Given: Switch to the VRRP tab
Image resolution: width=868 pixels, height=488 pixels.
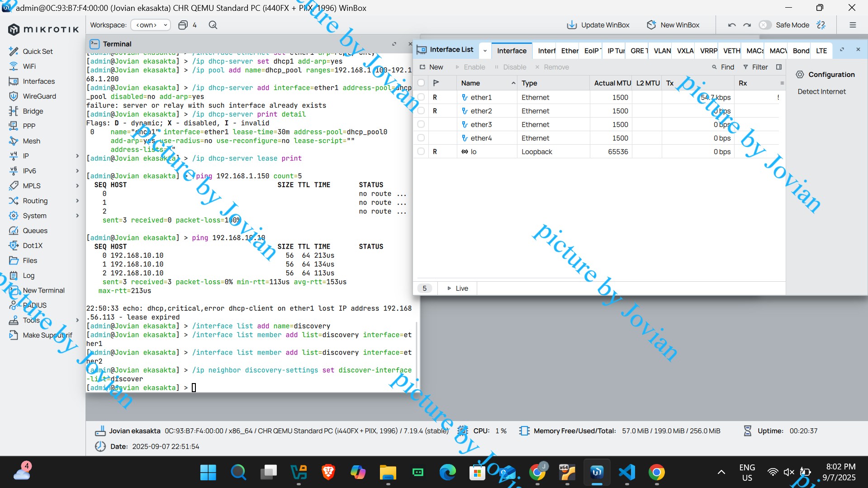Looking at the screenshot, I should (x=708, y=51).
